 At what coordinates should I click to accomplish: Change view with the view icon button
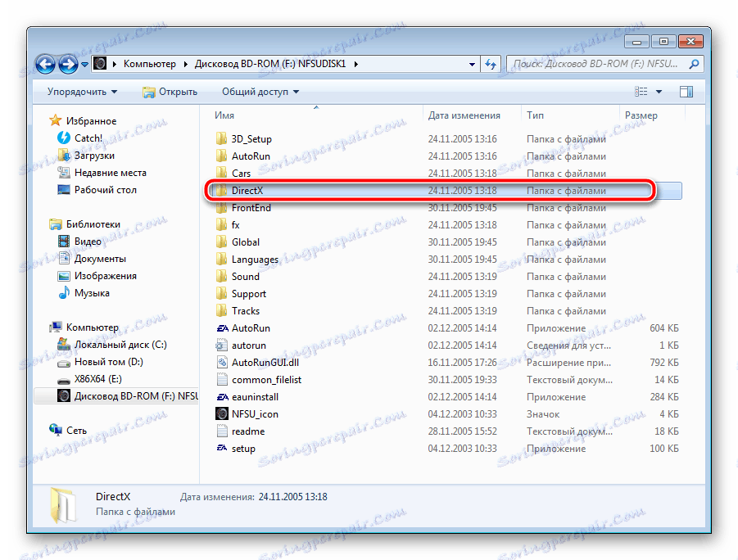pyautogui.click(x=641, y=92)
